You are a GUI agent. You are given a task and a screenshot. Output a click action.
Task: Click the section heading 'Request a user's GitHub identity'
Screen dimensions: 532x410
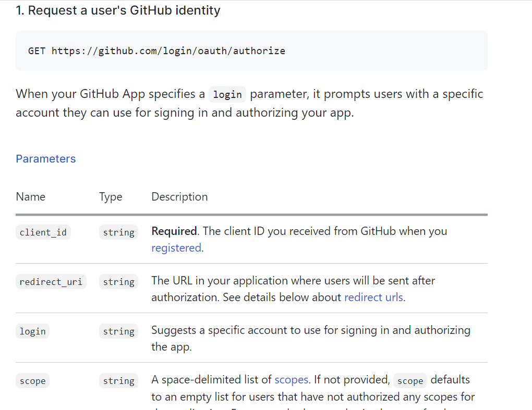click(118, 10)
